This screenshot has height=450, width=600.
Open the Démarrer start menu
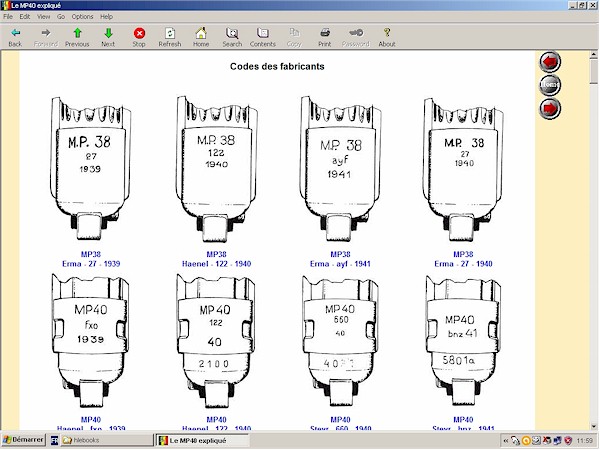(x=23, y=440)
